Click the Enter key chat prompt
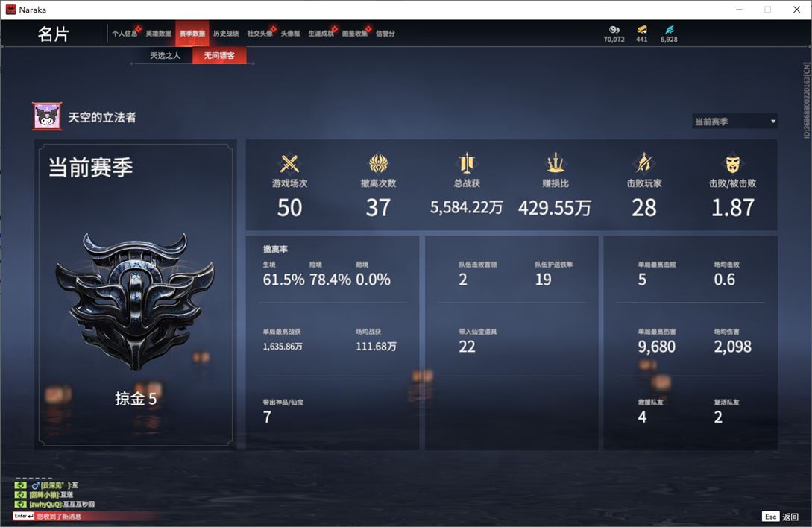The image size is (812, 527). pos(24,516)
